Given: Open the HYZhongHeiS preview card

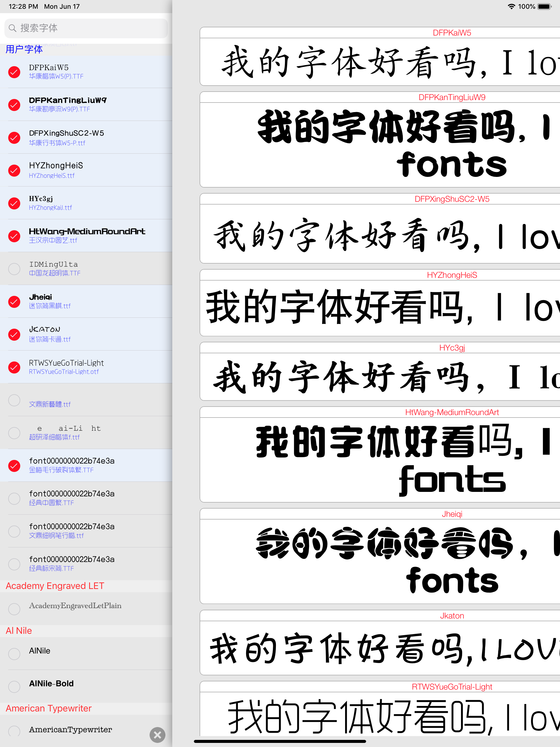Looking at the screenshot, I should click(x=380, y=303).
